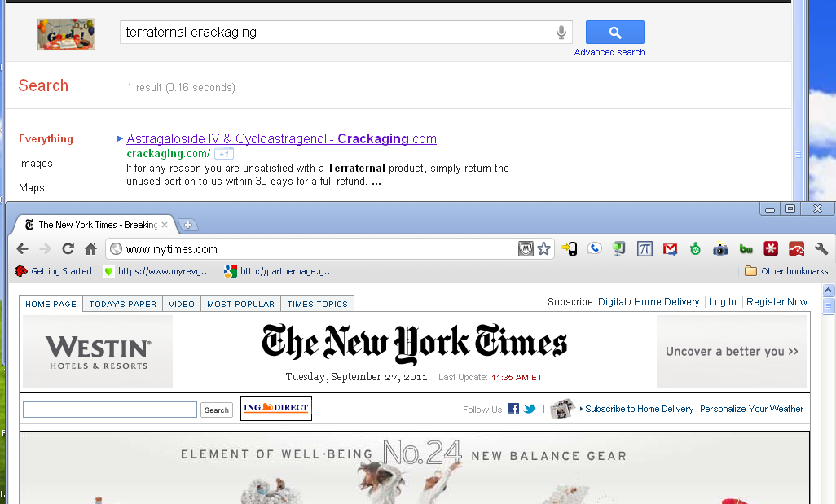
Task: Click the microphone voice search icon
Action: pyautogui.click(x=561, y=33)
